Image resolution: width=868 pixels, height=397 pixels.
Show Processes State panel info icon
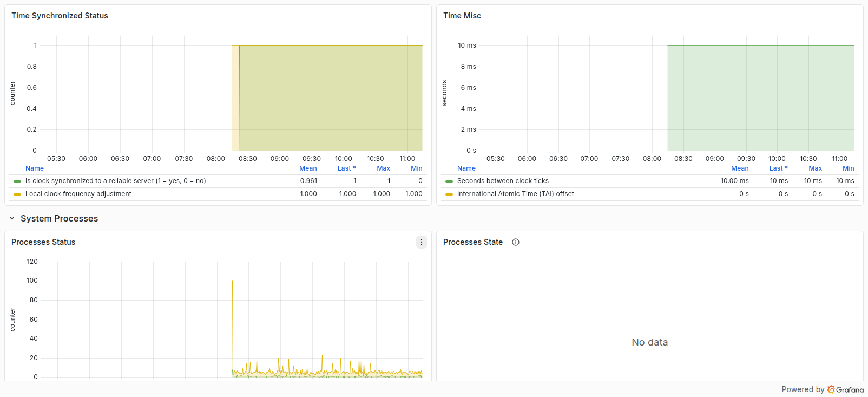[516, 242]
